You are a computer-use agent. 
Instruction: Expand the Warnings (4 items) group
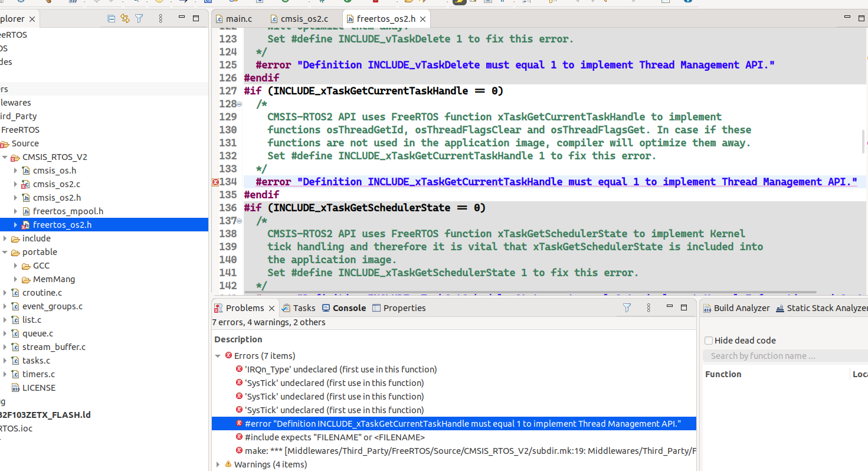[218, 465]
